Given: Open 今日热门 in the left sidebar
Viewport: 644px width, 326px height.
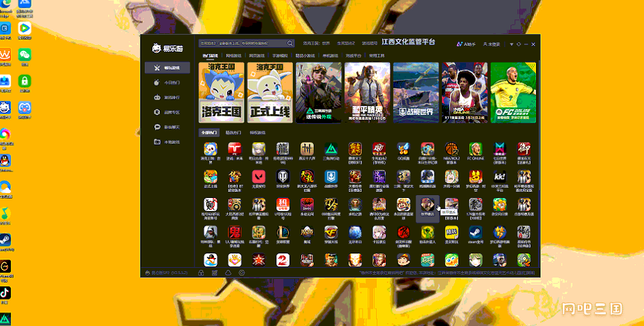Looking at the screenshot, I should click(168, 82).
